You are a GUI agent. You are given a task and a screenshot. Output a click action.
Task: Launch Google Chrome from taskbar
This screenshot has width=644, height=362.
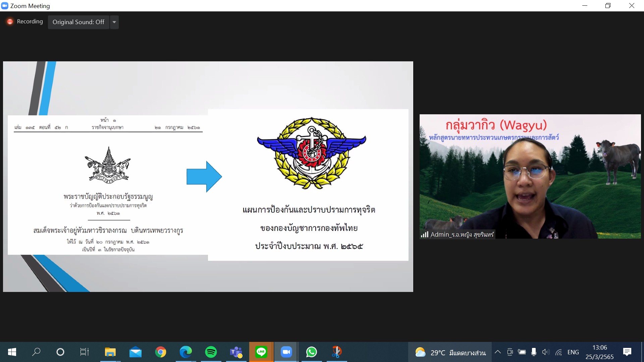click(x=161, y=352)
